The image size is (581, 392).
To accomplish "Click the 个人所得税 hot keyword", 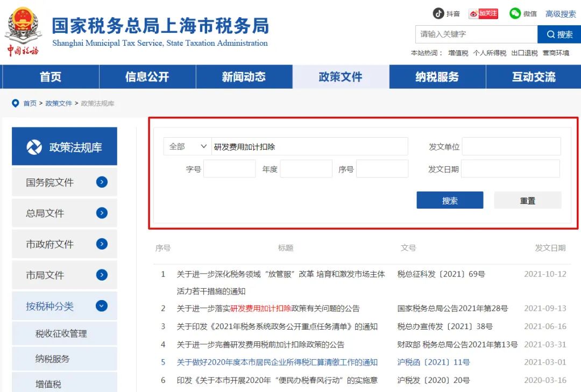I will pyautogui.click(x=490, y=53).
